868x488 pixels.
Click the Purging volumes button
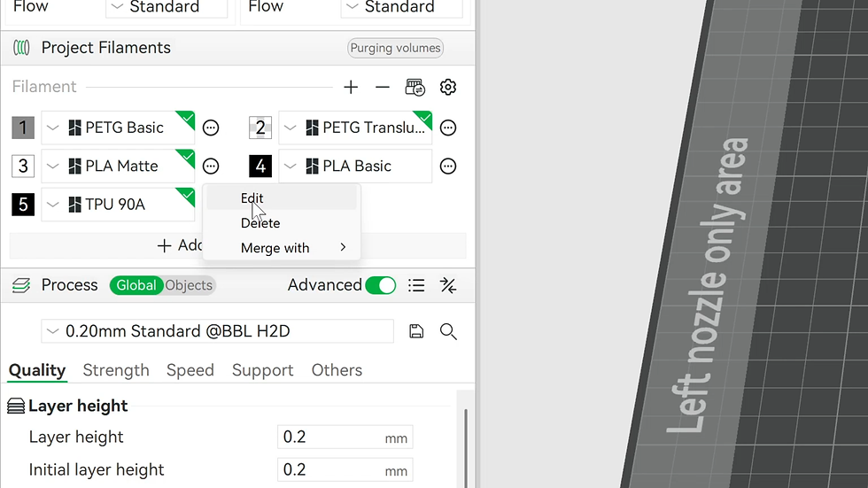click(x=395, y=48)
